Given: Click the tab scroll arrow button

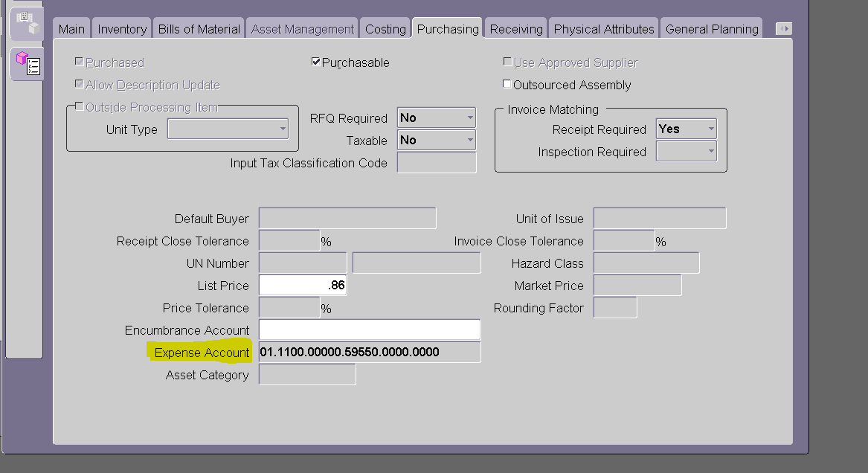Looking at the screenshot, I should 783,28.
